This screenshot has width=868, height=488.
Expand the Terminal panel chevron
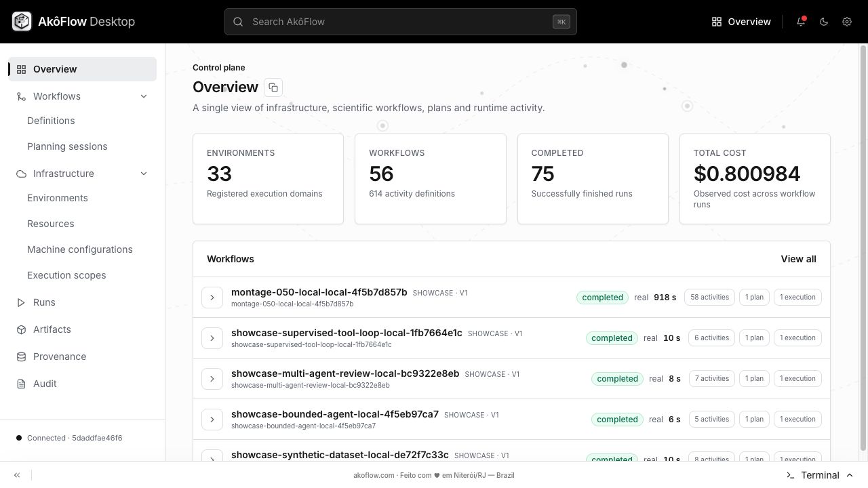(850, 475)
